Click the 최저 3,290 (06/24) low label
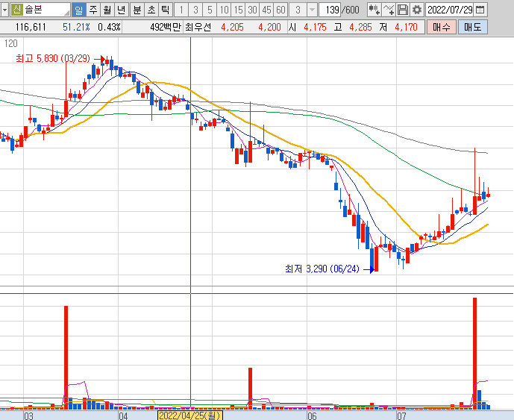The width and height of the screenshot is (514, 420). pos(322,269)
